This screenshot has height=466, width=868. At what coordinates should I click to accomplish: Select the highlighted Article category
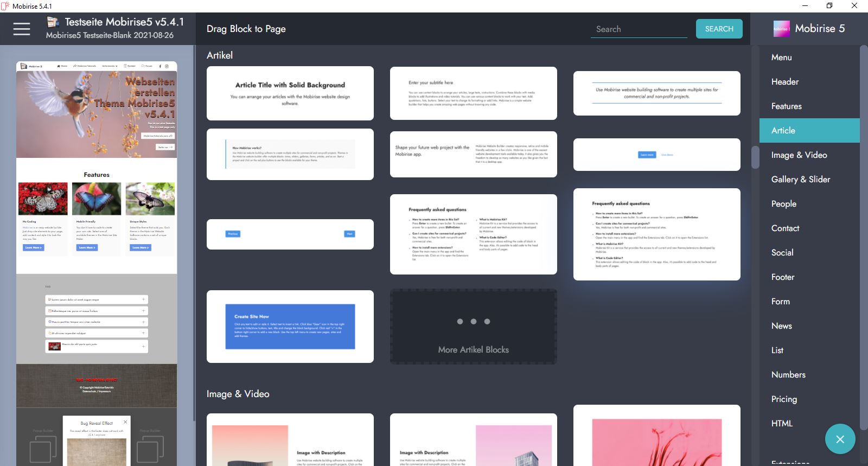[809, 130]
